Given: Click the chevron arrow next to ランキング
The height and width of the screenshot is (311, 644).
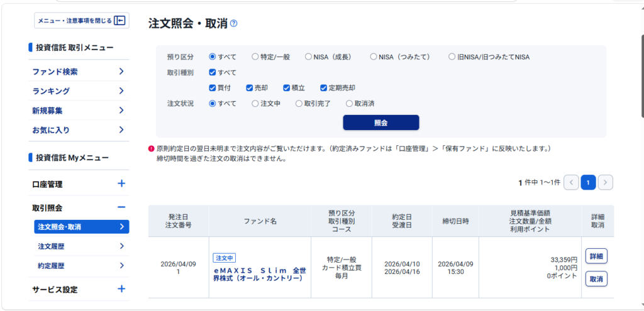Looking at the screenshot, I should pyautogui.click(x=121, y=91).
